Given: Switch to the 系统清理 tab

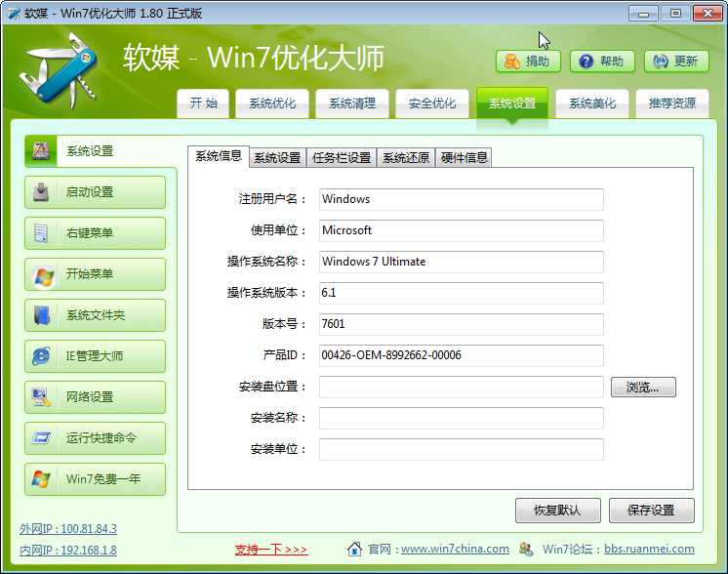Looking at the screenshot, I should click(x=352, y=103).
